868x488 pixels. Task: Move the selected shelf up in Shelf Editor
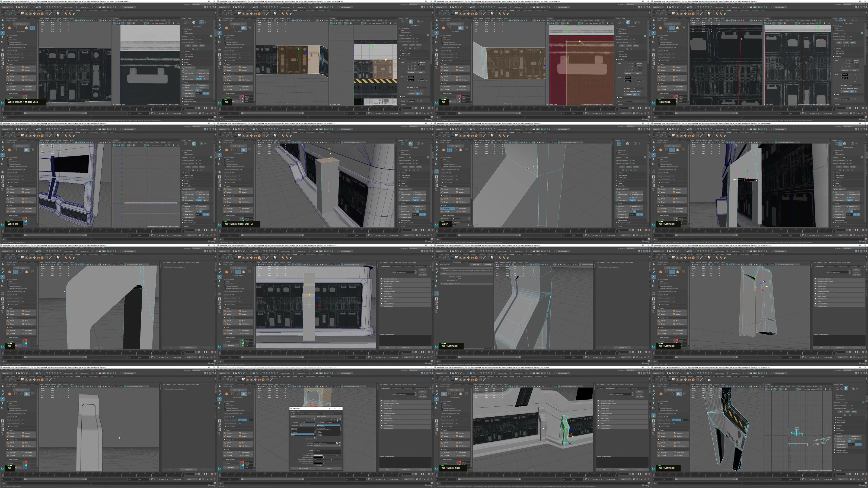[306, 419]
